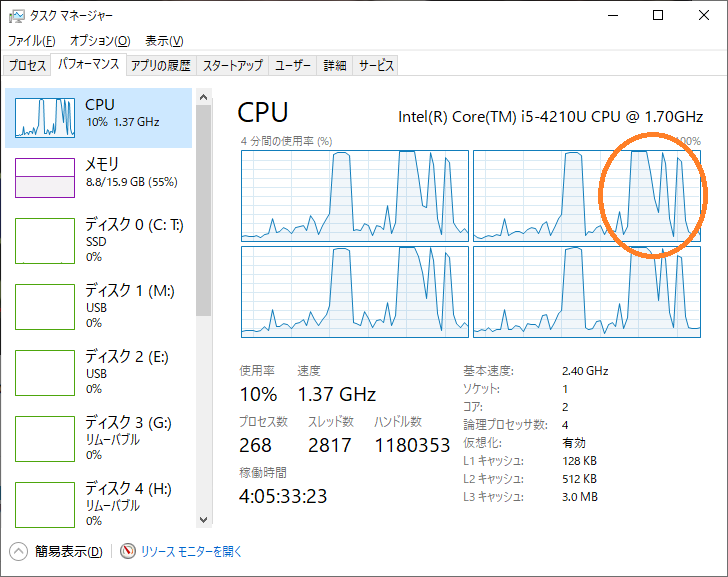This screenshot has width=728, height=577.
Task: Open リソース モニターを開く link
Action: [x=191, y=551]
